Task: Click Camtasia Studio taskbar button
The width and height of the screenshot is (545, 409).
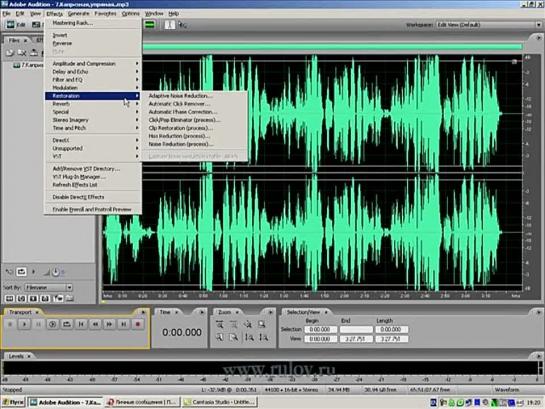Action: pos(220,402)
